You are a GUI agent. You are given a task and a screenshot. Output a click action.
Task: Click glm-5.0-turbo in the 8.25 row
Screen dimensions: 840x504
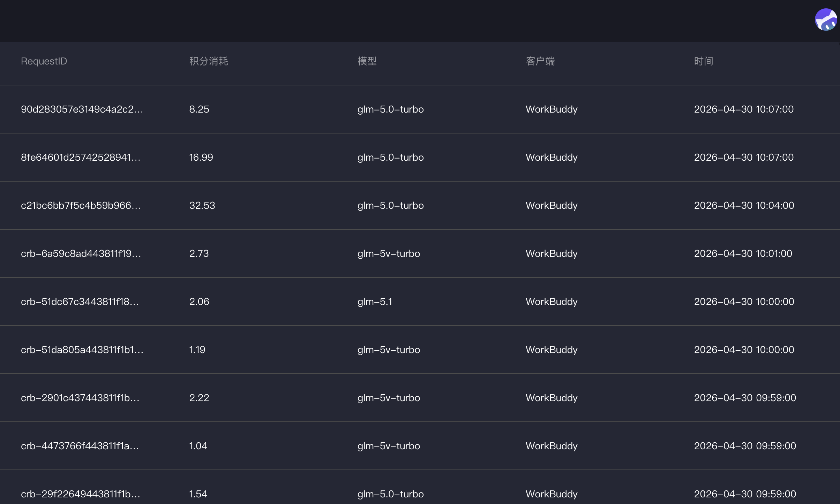pyautogui.click(x=390, y=109)
